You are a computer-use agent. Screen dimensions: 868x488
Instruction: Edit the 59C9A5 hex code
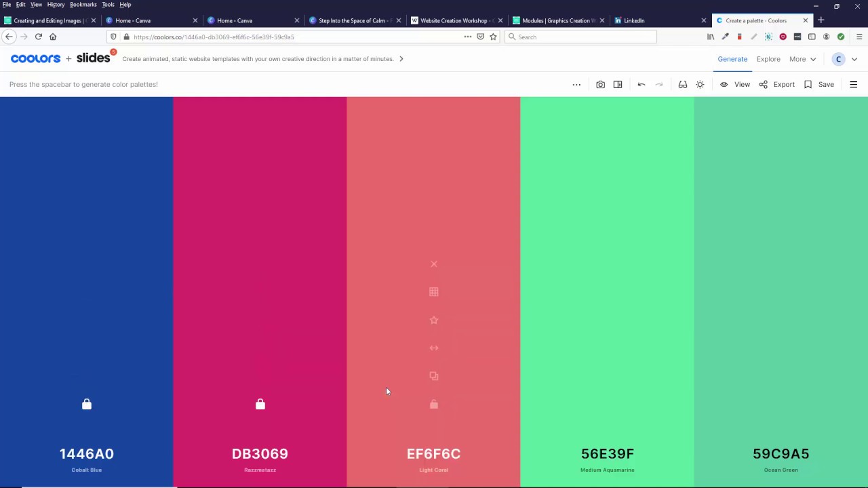click(781, 454)
